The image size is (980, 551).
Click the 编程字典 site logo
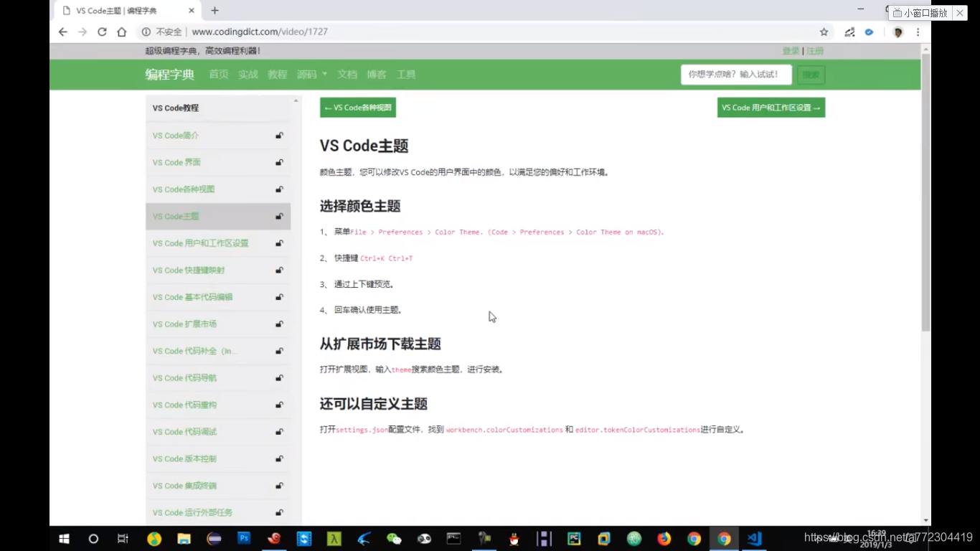click(x=169, y=75)
